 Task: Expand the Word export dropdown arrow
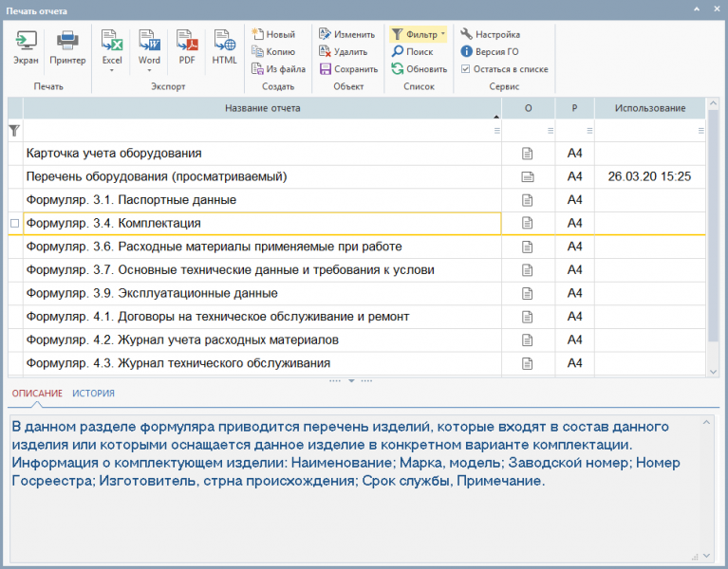tap(149, 71)
